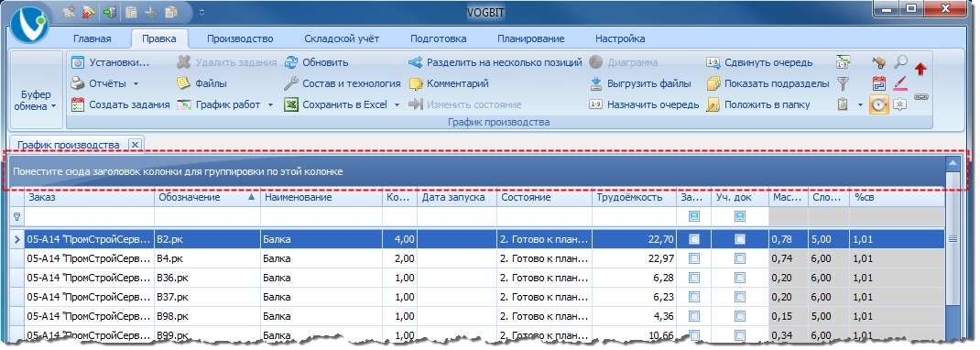980x350 pixels.
Task: Click the funnel filter icon in ribbon
Action: (843, 83)
